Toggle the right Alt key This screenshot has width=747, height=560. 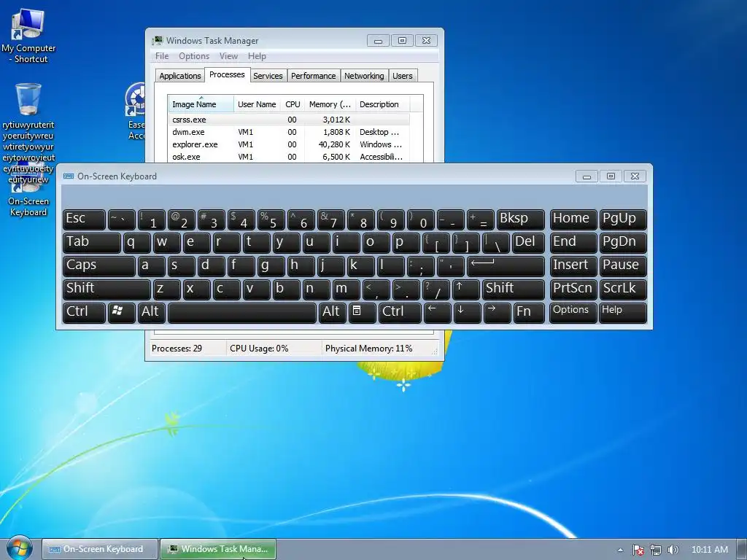(x=332, y=313)
